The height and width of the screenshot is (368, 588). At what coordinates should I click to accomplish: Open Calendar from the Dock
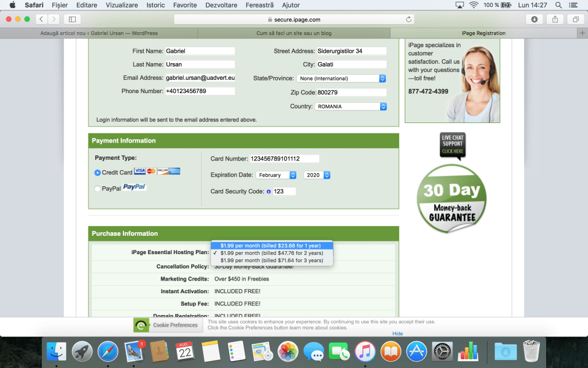[185, 352]
